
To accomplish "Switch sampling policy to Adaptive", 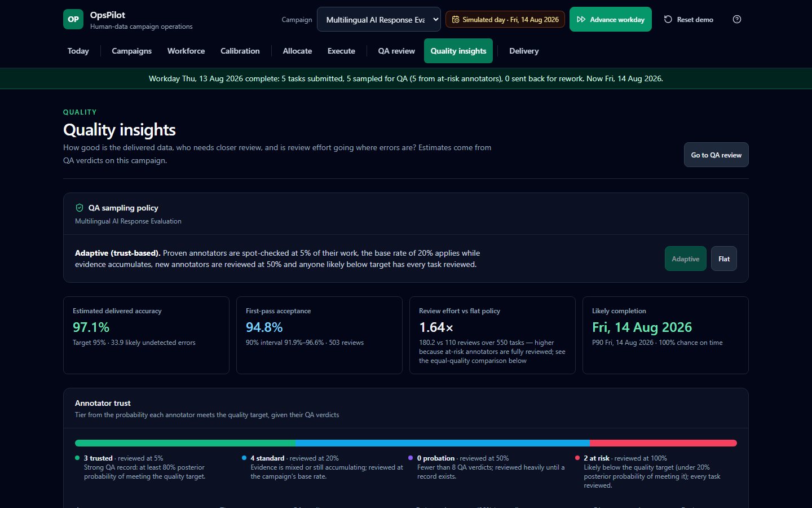I will point(685,259).
